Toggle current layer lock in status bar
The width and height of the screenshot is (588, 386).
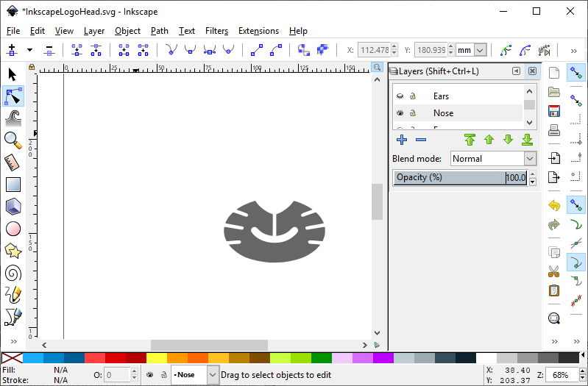click(x=164, y=374)
